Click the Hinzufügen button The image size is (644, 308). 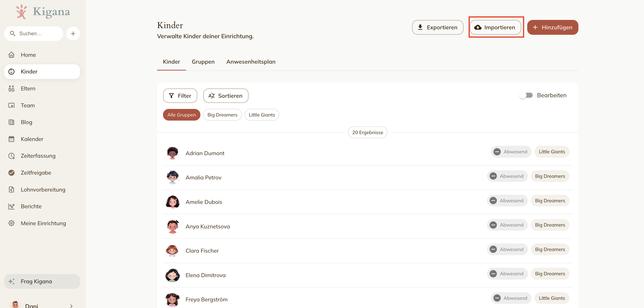tap(553, 27)
